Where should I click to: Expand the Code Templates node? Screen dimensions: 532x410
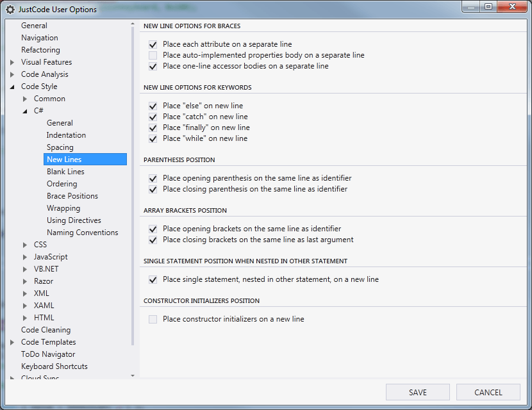(x=12, y=342)
